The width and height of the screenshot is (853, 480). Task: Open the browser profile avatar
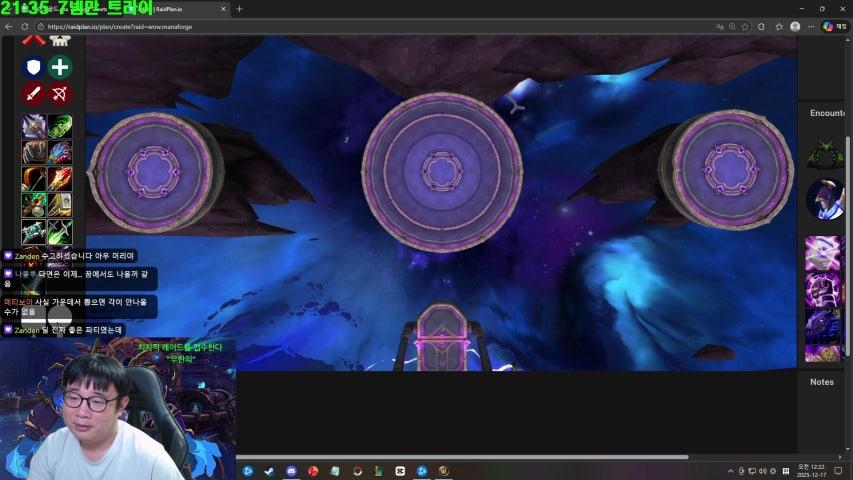point(795,27)
